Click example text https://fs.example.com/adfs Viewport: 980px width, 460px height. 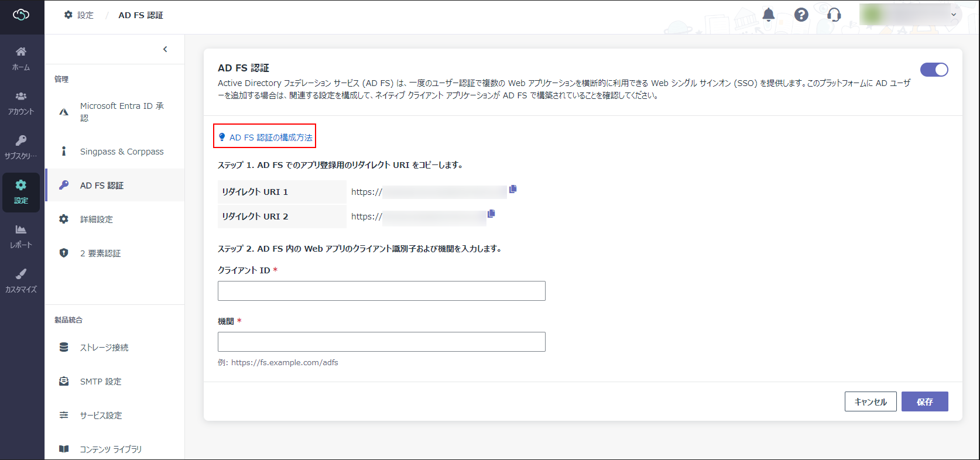(x=285, y=362)
